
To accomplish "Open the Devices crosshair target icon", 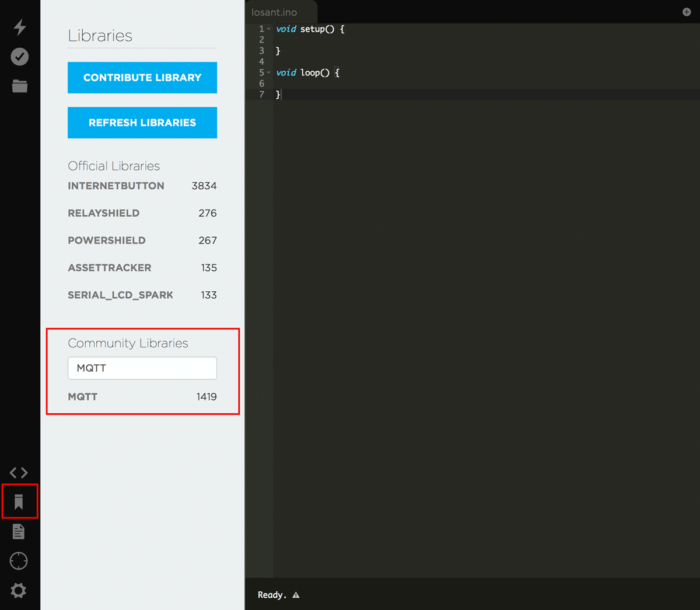I will 19,561.
